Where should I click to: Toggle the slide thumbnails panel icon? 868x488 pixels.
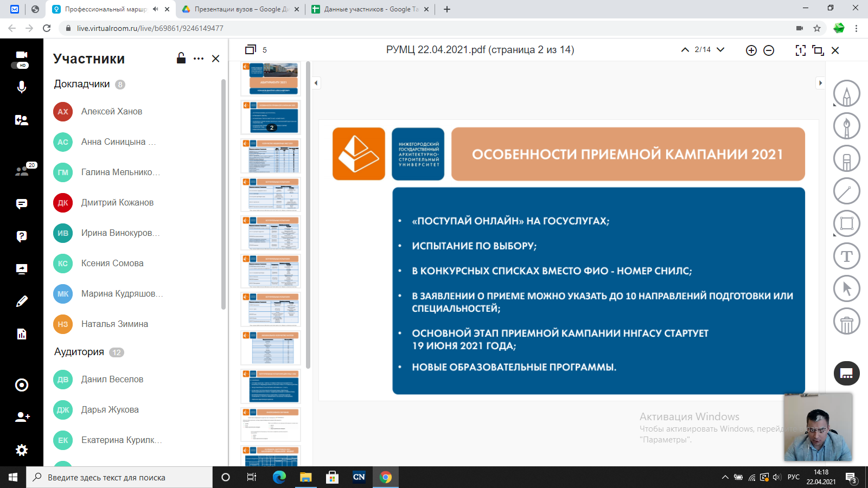[x=250, y=49]
